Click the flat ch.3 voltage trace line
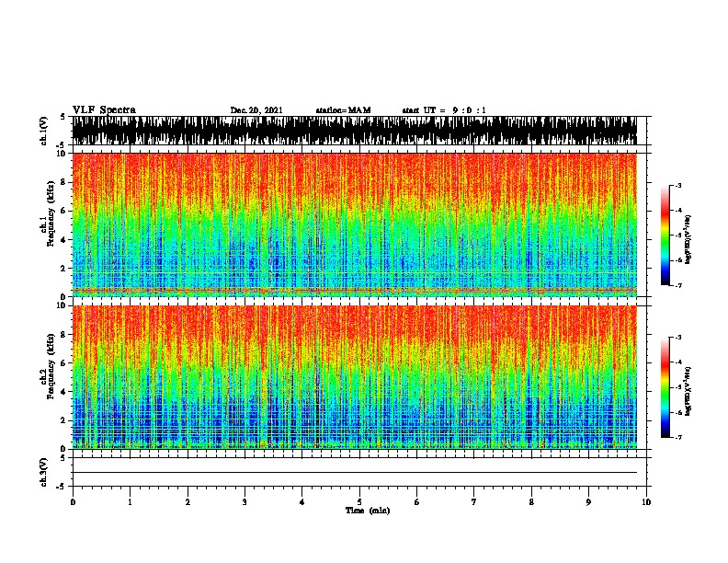 point(354,473)
